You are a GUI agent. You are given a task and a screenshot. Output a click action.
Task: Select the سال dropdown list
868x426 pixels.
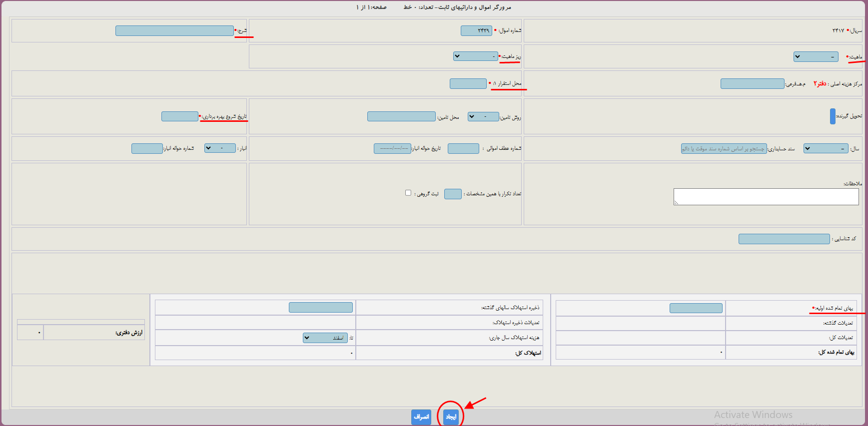(x=826, y=148)
